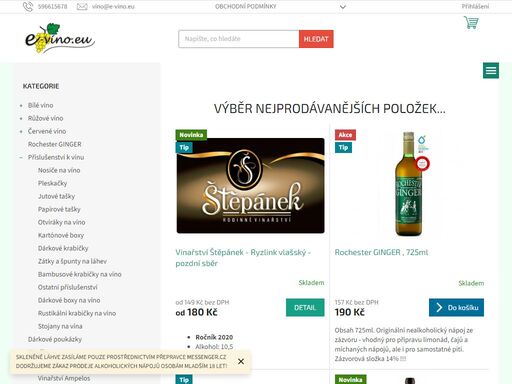Open the green hamburger menu
Screen dimensions: 512x384
(491, 71)
